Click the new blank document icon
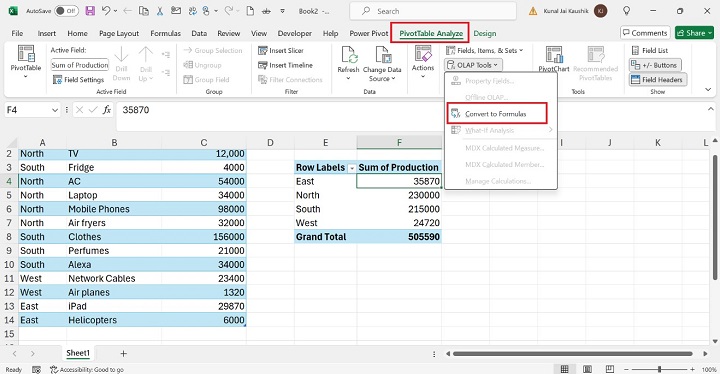 (x=250, y=11)
